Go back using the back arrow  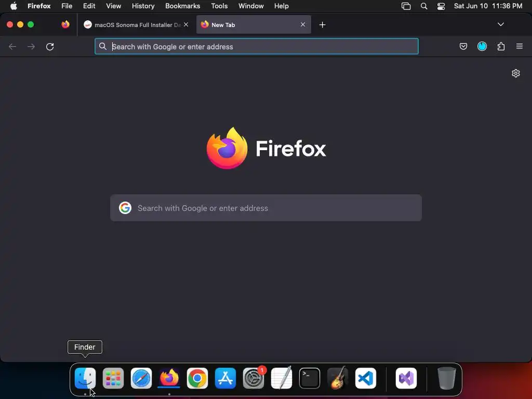click(x=12, y=46)
